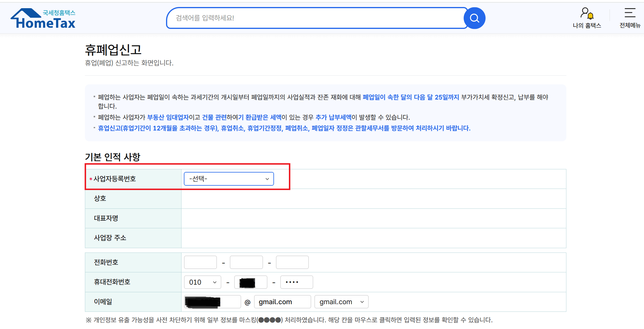
Task: Click 전체메뉴 menu label
Action: pos(630,26)
